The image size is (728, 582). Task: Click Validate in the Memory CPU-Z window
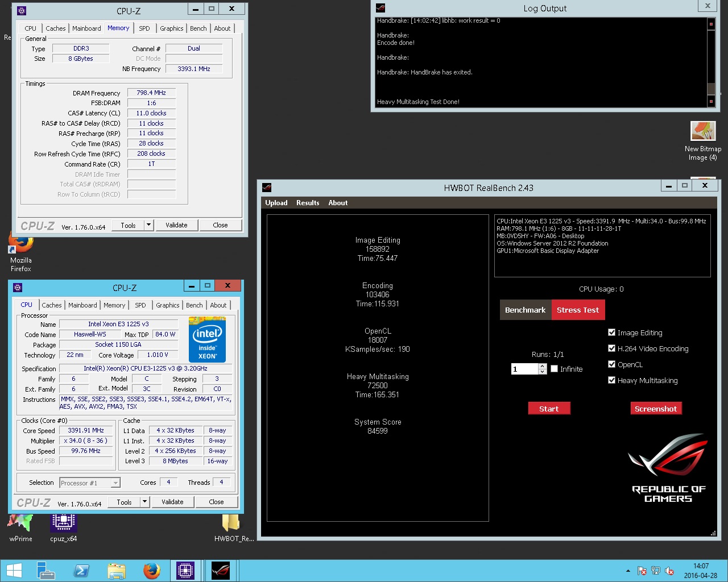[176, 225]
